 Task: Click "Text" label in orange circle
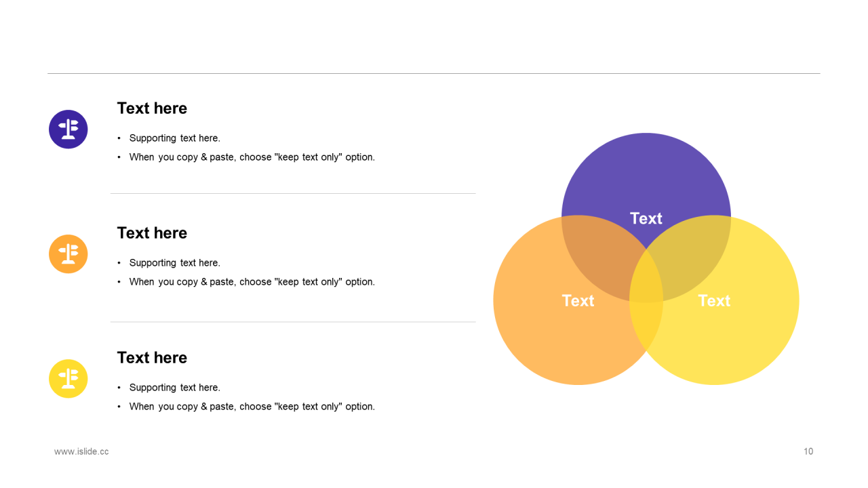click(x=578, y=300)
